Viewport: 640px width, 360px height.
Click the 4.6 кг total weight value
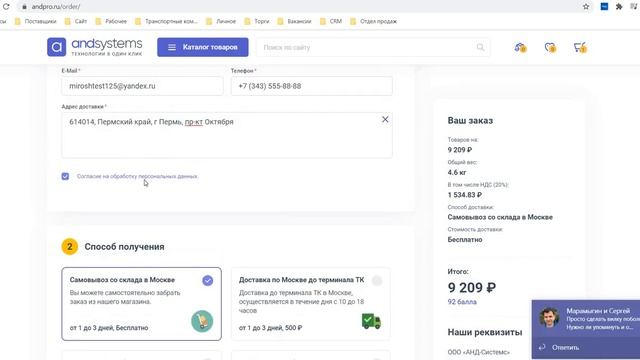click(x=457, y=172)
